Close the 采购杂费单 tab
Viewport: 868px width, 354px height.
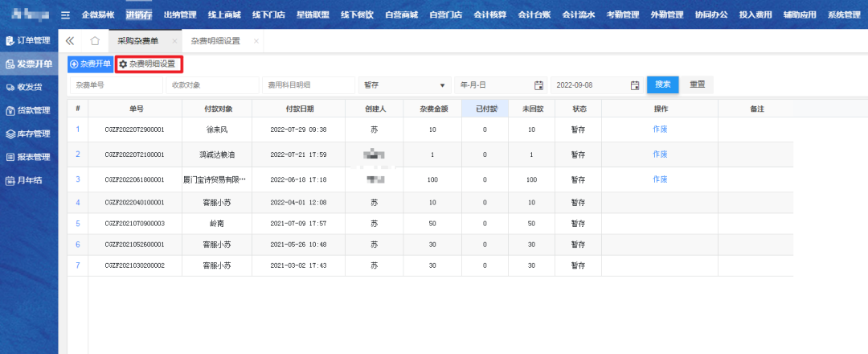tap(174, 41)
